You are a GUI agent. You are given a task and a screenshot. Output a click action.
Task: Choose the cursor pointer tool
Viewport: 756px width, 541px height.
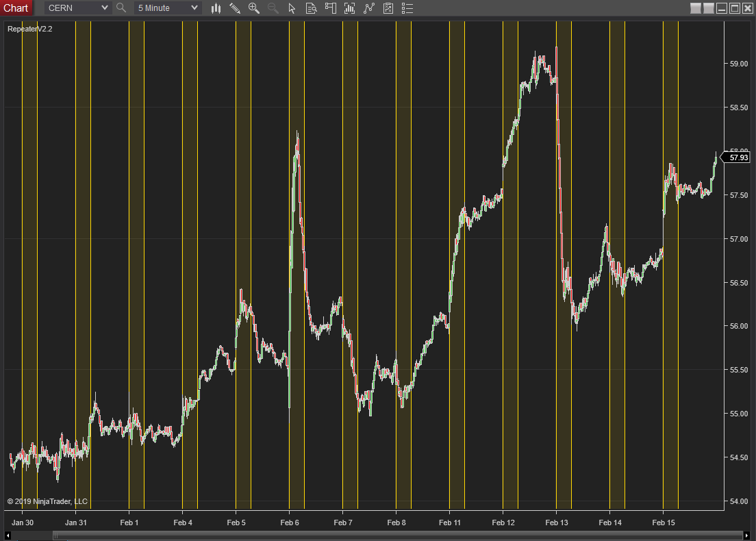(x=292, y=8)
